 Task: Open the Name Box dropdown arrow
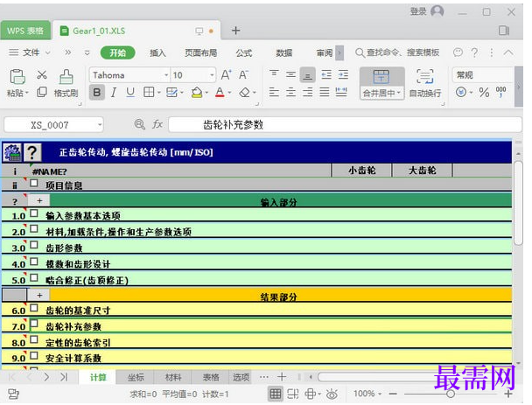[x=100, y=125]
